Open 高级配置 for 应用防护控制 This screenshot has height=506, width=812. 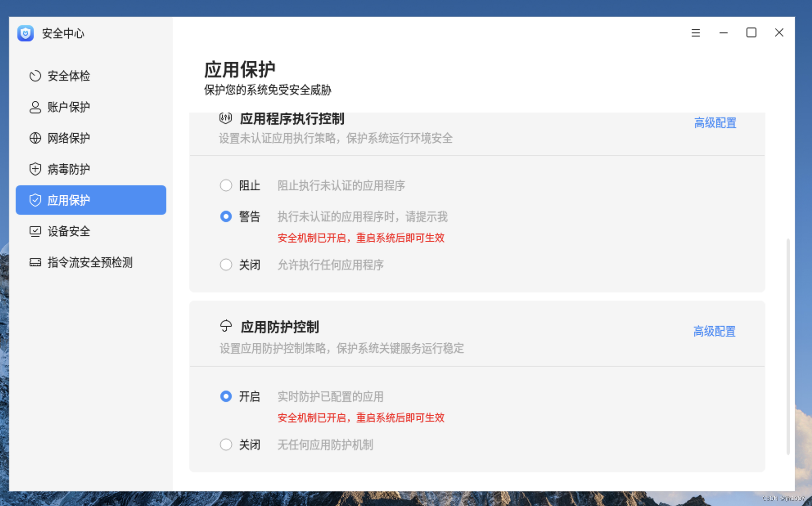pos(714,331)
